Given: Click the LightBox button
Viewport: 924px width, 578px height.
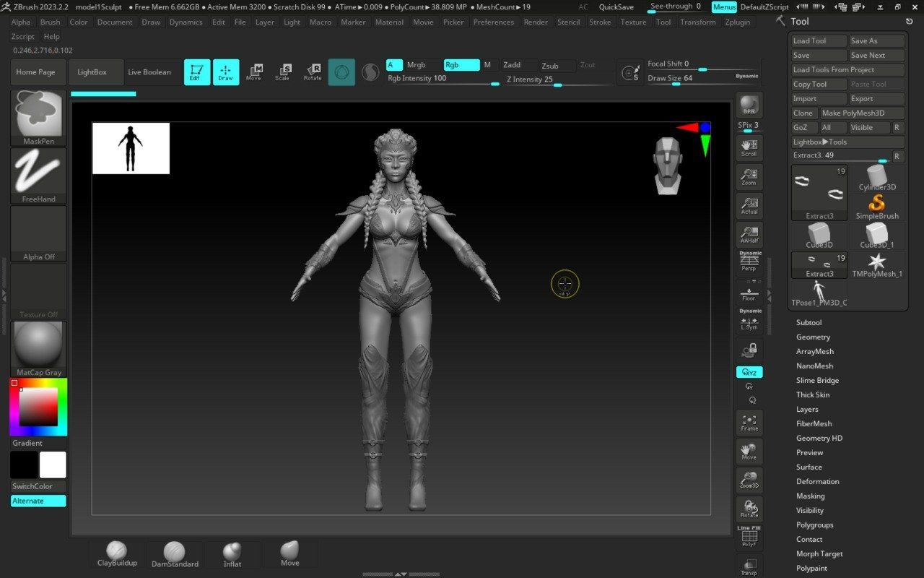Looking at the screenshot, I should point(92,72).
